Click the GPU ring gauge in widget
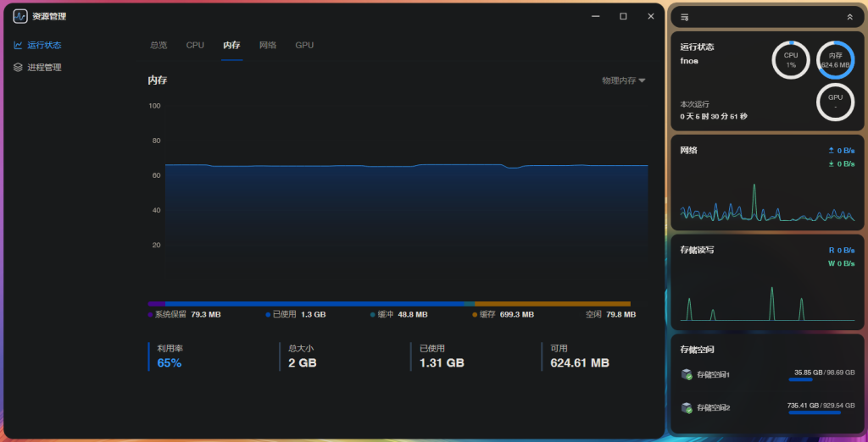868x442 pixels. point(835,102)
